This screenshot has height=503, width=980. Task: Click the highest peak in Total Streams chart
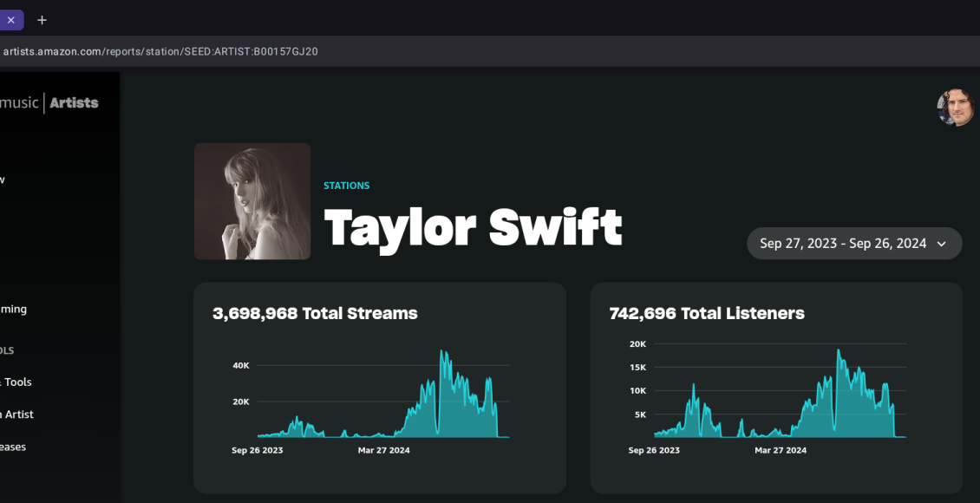[x=441, y=352]
